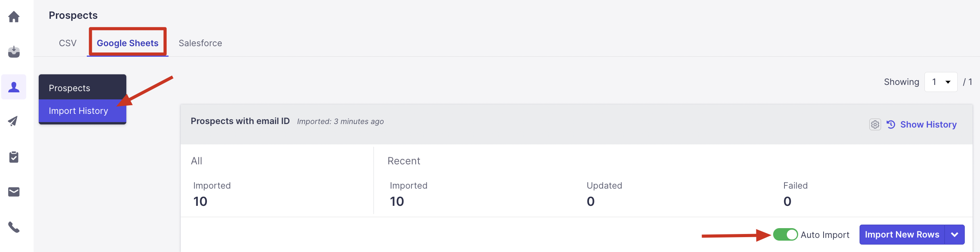Open the inbox download tray icon

(x=14, y=52)
